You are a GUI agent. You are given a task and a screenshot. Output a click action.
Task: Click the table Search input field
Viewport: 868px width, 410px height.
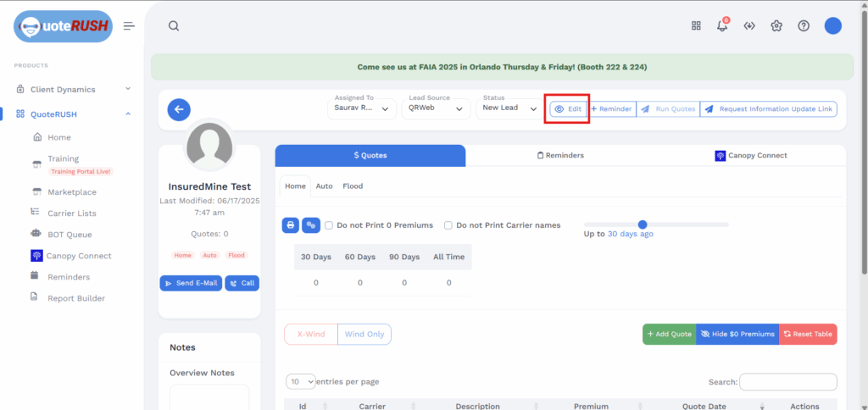788,382
